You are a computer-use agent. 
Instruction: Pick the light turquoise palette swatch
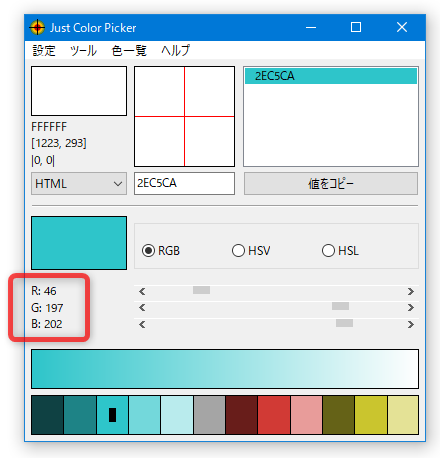pos(145,415)
